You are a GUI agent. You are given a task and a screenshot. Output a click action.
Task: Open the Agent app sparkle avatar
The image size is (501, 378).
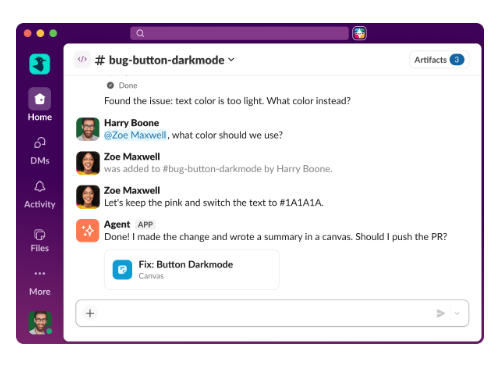click(88, 231)
